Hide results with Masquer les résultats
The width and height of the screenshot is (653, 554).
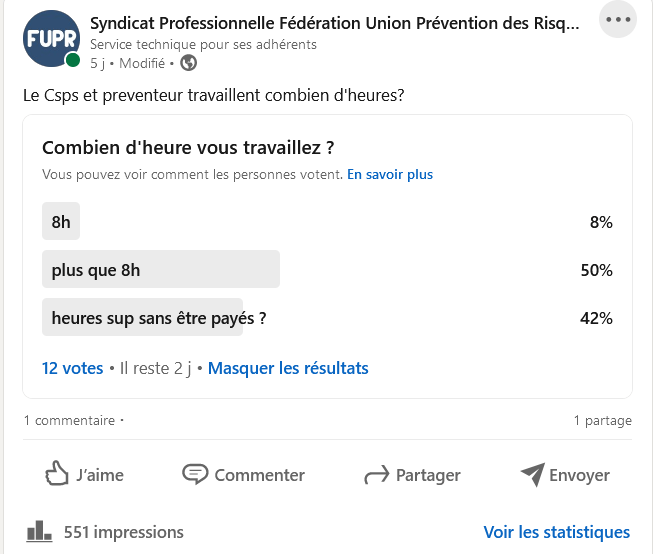tap(288, 368)
